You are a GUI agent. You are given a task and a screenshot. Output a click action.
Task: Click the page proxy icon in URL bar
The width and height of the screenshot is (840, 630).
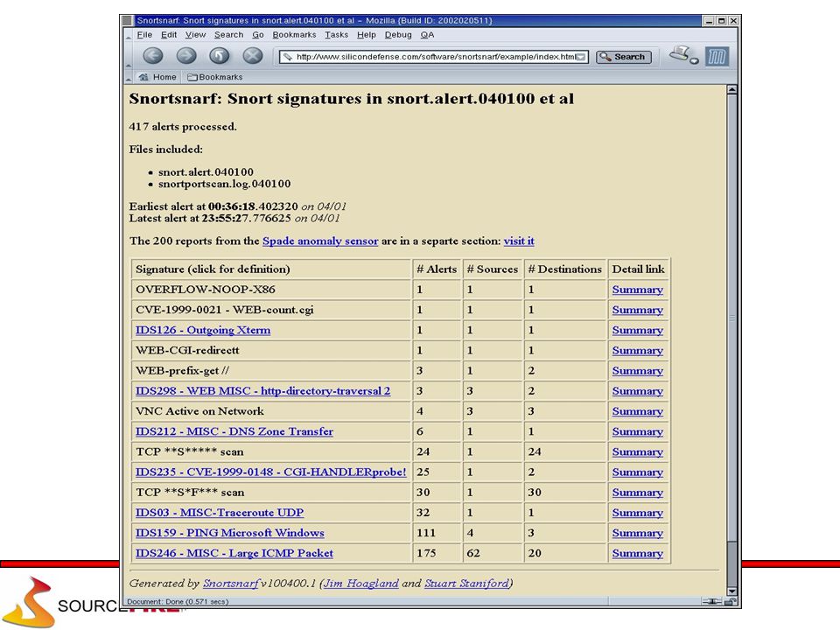[x=288, y=57]
